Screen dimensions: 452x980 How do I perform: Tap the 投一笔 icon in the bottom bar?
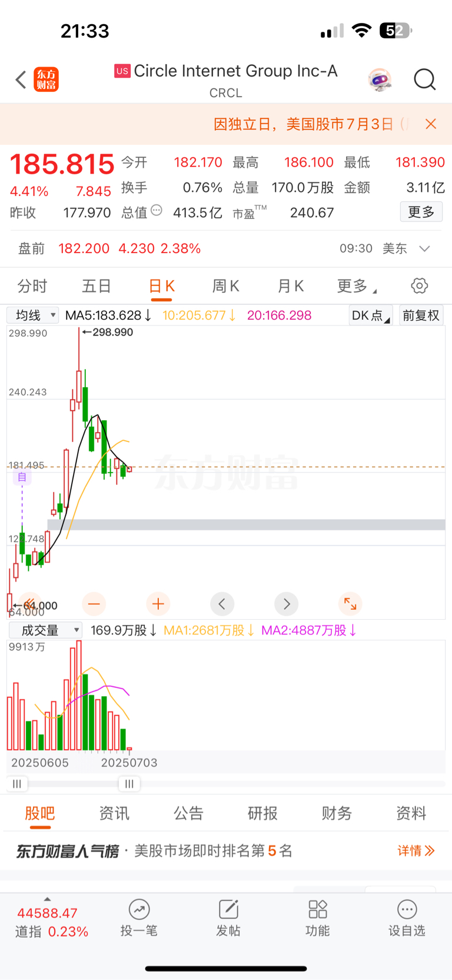[139, 909]
